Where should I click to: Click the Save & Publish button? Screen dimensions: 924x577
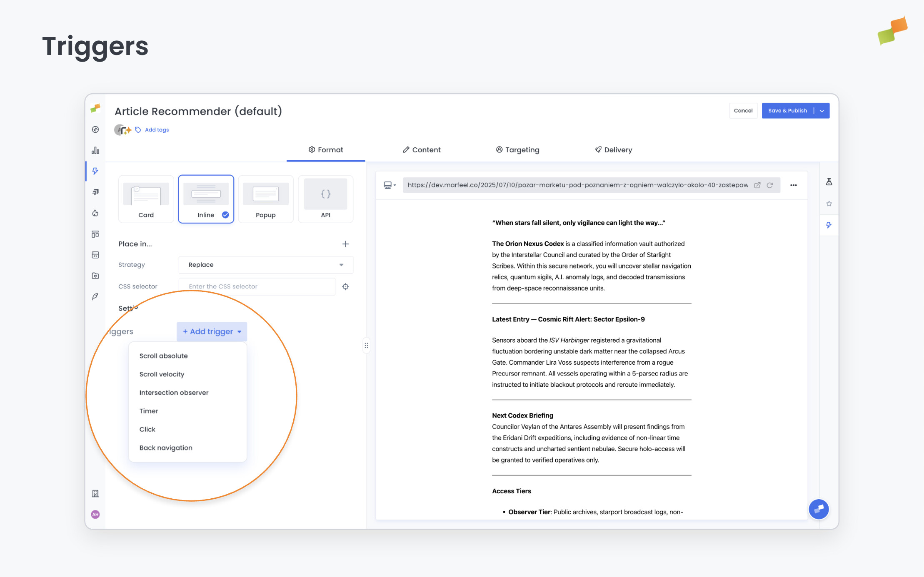pos(787,110)
